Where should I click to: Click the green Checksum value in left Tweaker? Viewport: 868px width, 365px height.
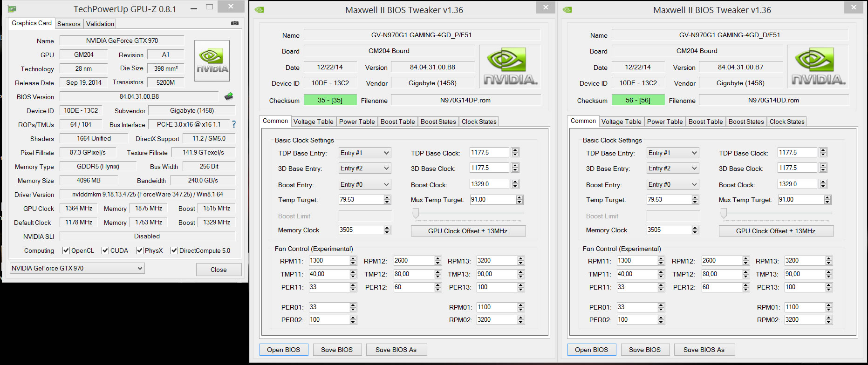coord(330,100)
